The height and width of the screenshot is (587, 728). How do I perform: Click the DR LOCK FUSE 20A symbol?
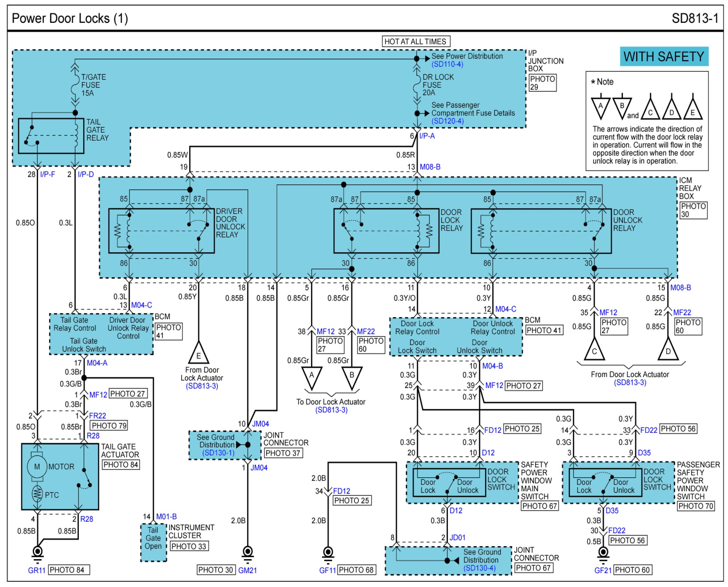click(x=417, y=85)
